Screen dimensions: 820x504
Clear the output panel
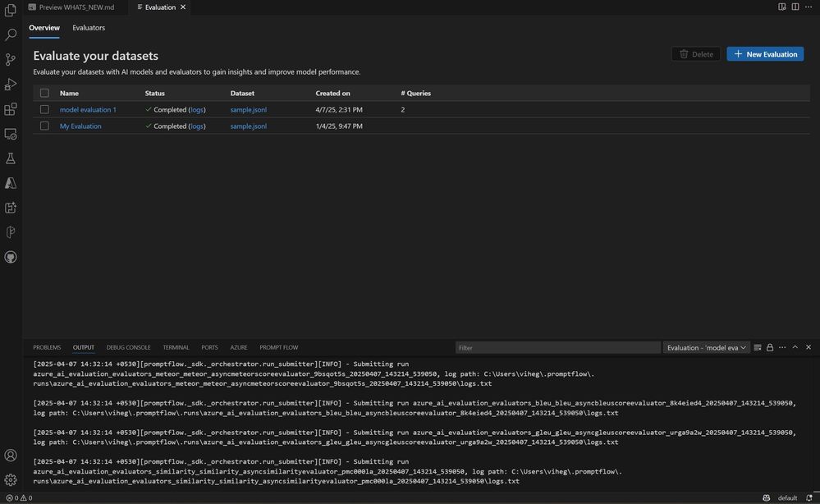(758, 347)
